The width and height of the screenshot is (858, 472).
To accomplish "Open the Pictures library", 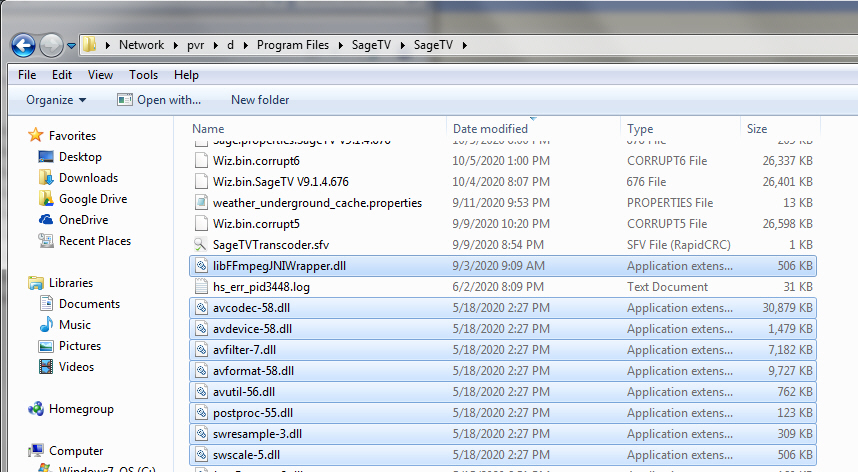I will pos(80,346).
